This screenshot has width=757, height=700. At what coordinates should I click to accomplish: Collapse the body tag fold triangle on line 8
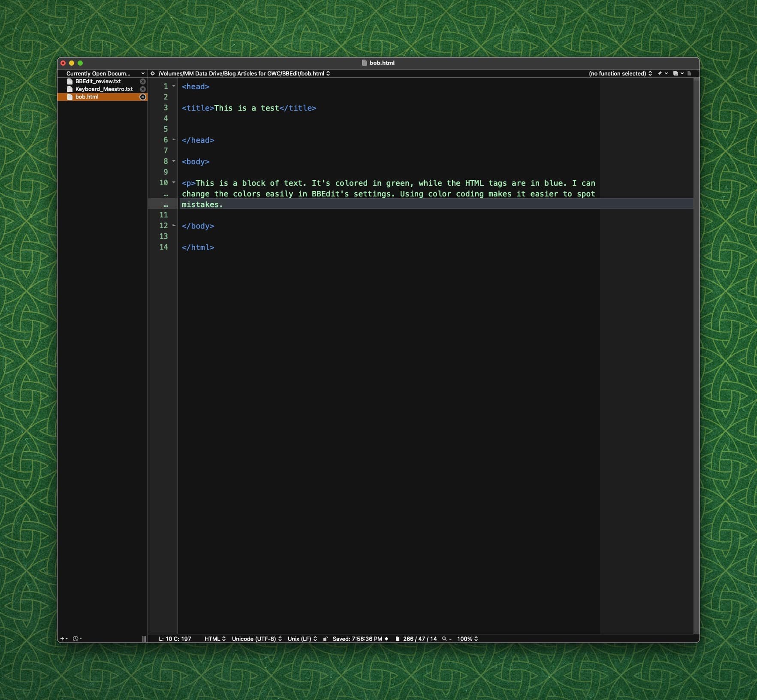(x=174, y=161)
